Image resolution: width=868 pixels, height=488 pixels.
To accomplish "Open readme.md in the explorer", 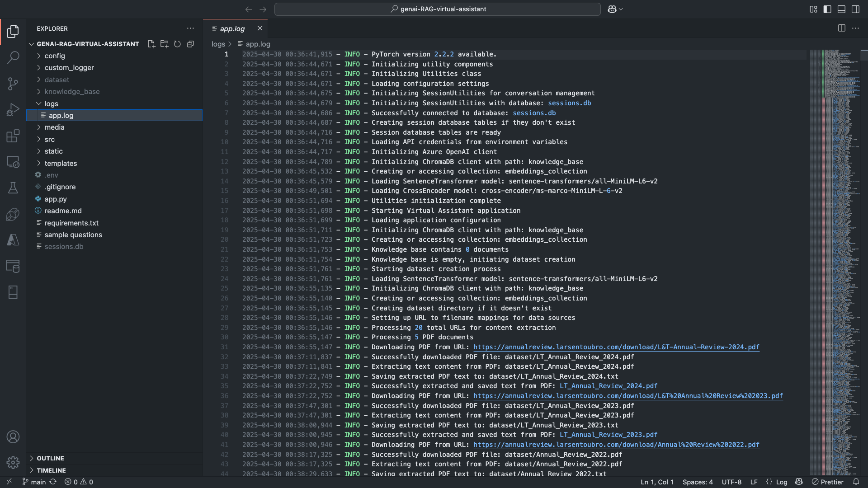I will tap(114, 211).
